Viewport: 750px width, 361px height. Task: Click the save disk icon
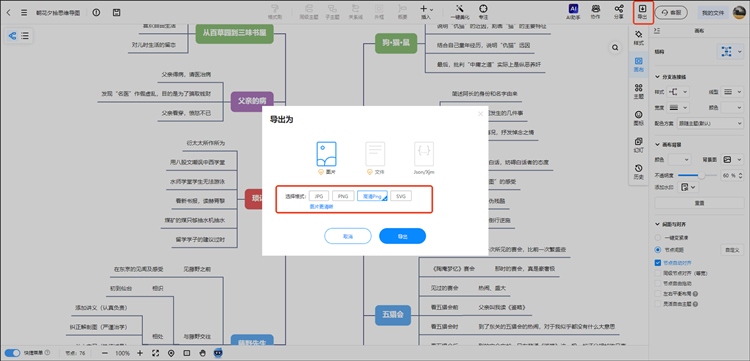coord(116,12)
